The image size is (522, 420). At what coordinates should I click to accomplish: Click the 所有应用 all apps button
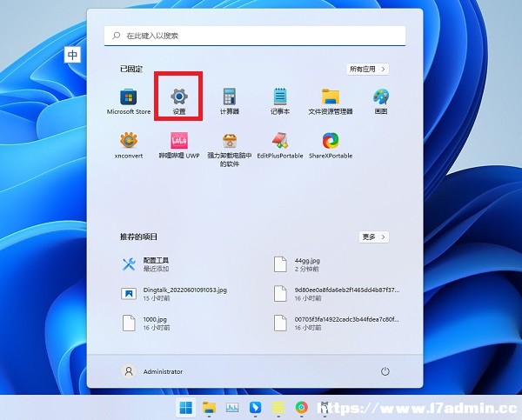point(367,70)
